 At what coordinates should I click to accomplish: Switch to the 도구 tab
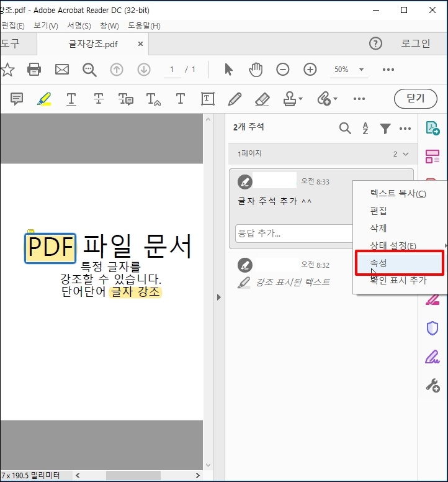(18, 43)
